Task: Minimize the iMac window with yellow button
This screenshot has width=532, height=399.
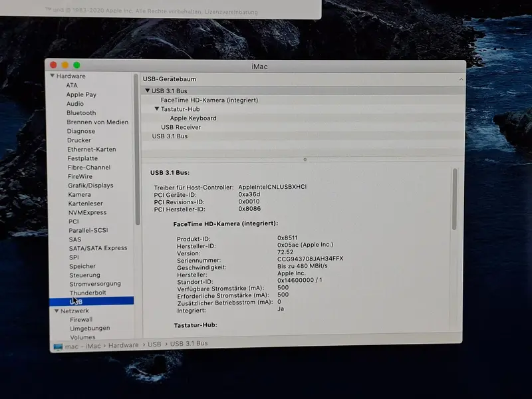Action: pos(65,65)
